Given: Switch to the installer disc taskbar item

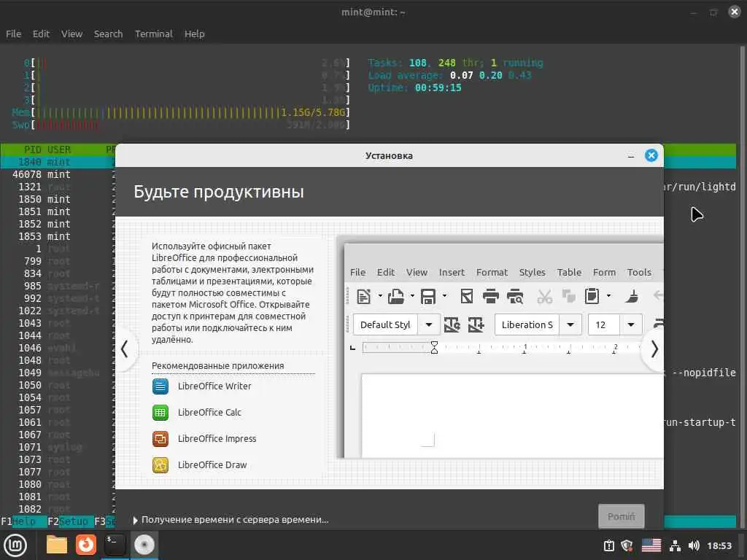Looking at the screenshot, I should (x=144, y=545).
